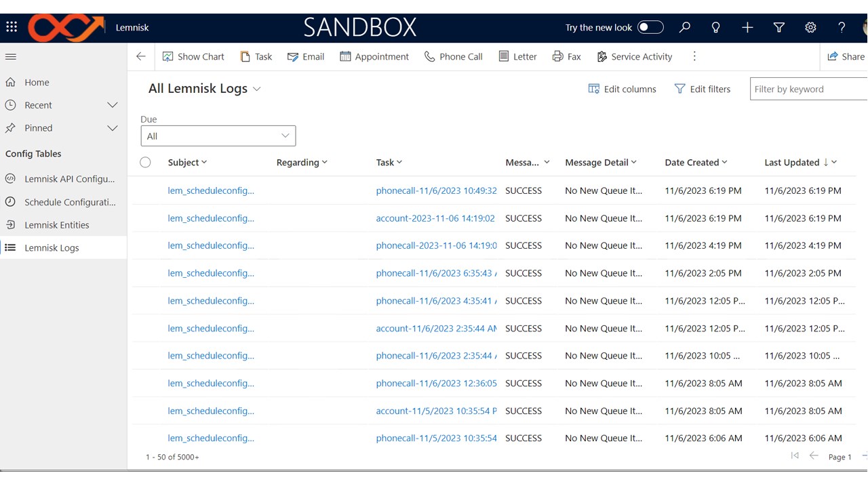
Task: Focus the Filter by keyword field
Action: (809, 89)
